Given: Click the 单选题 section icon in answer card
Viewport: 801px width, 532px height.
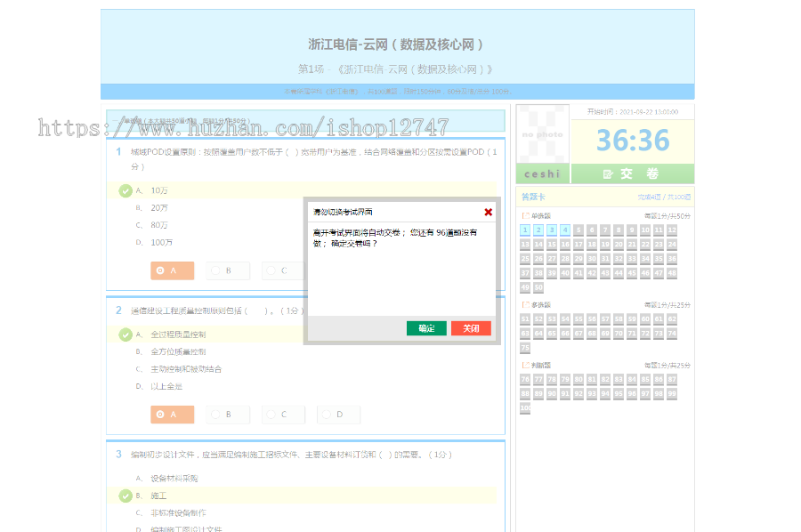Looking at the screenshot, I should pyautogui.click(x=524, y=216).
